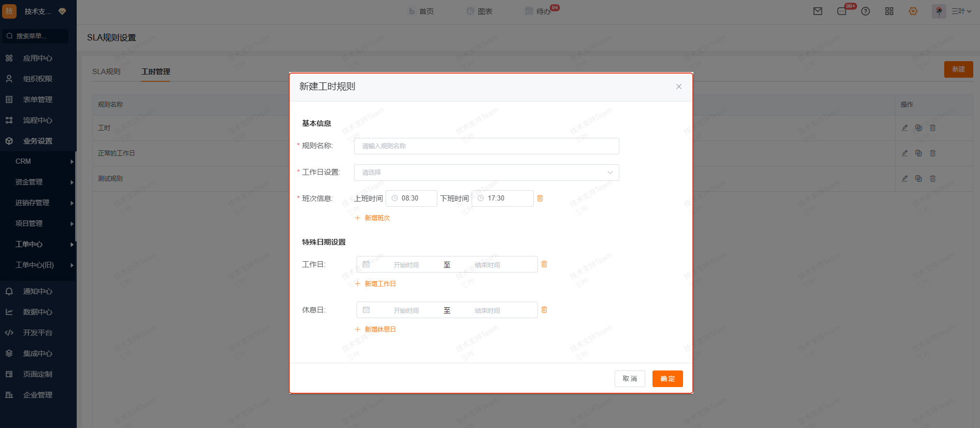The width and height of the screenshot is (980, 428).
Task: Open the 三叶 user account dropdown
Action: [x=960, y=11]
